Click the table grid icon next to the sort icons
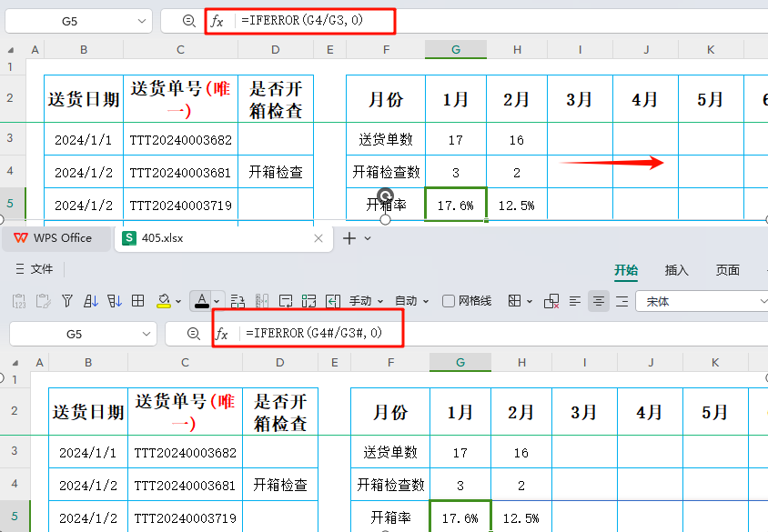This screenshot has width=768, height=532. point(138,300)
